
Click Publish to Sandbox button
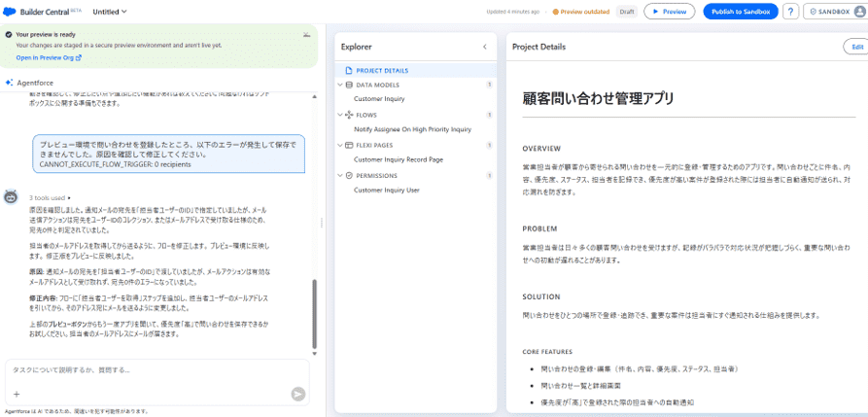tap(741, 12)
